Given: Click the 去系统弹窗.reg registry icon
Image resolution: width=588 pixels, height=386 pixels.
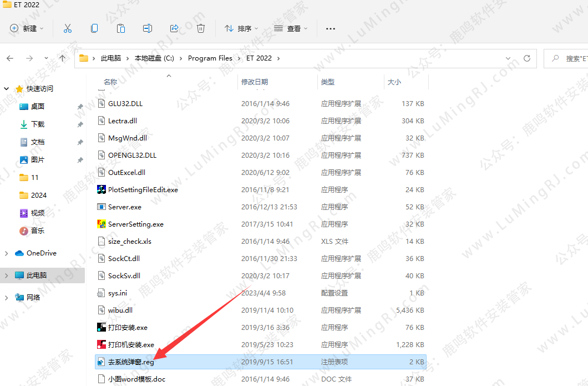Looking at the screenshot, I should (102, 362).
